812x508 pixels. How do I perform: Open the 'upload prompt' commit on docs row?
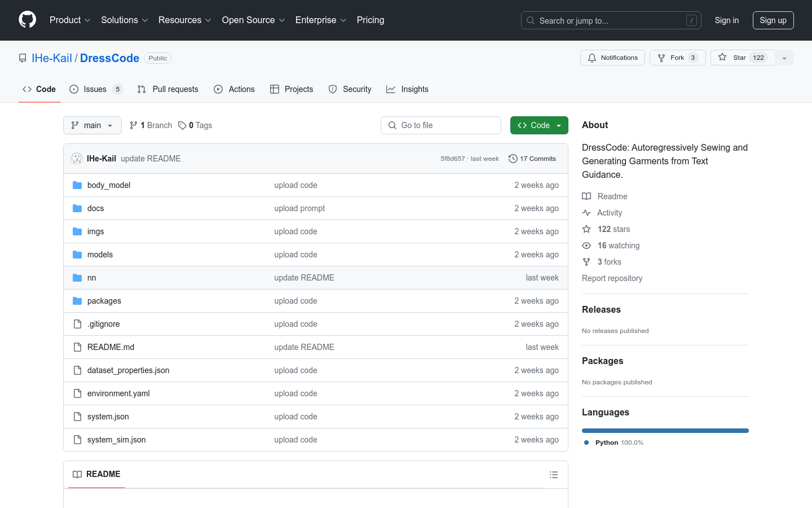coord(299,208)
